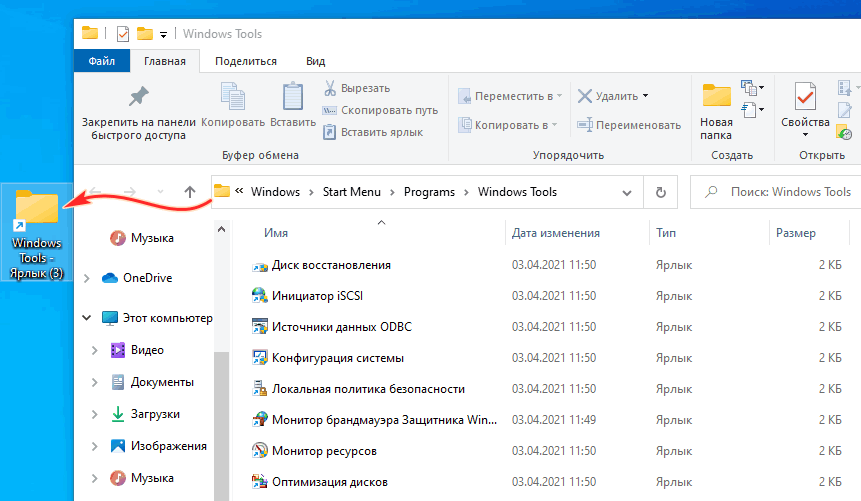Image resolution: width=861 pixels, height=501 pixels.
Task: Select the Resource Monitor icon (Монитор ресурсов)
Action: point(259,451)
